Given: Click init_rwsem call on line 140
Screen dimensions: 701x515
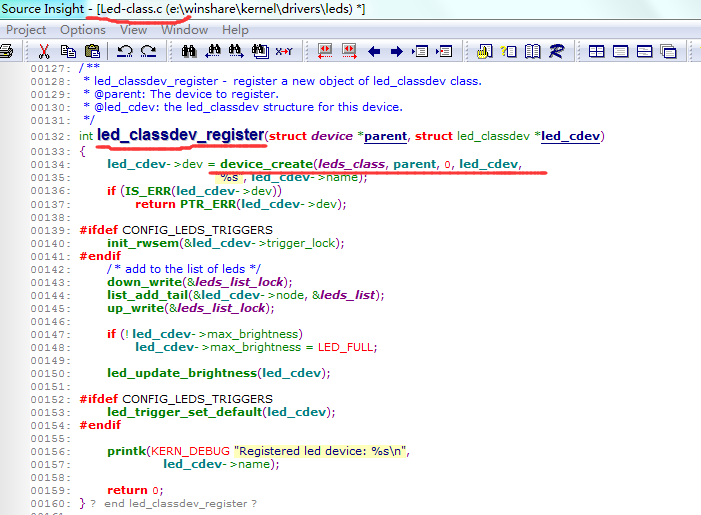Looking at the screenshot, I should (x=143, y=243).
